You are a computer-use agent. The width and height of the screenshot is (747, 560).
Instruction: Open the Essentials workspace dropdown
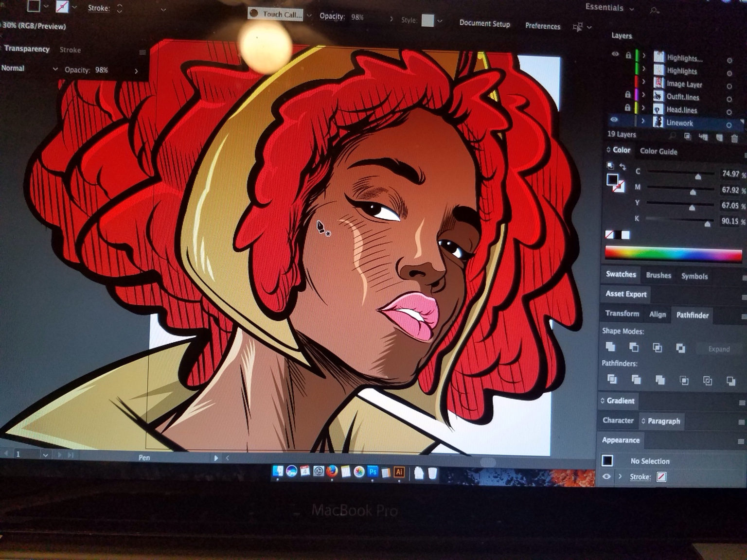tap(610, 7)
